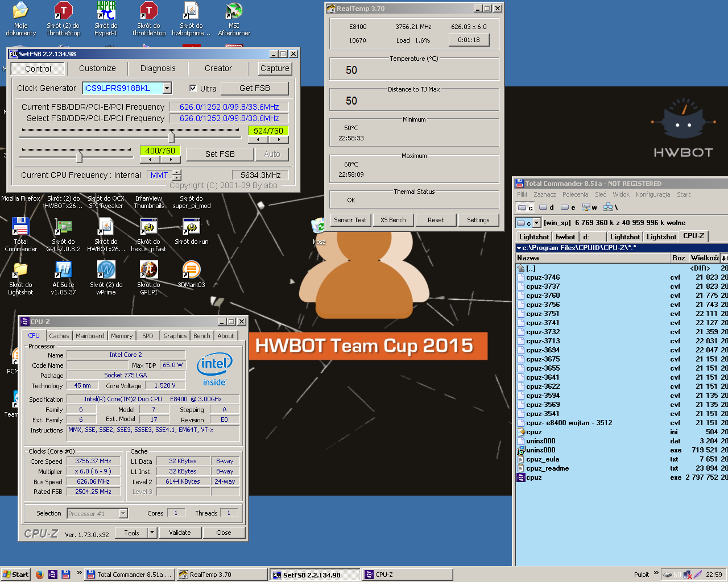The width and height of the screenshot is (728, 582).
Task: Open Skrót do GPU-Z.0.8.2 shortcut
Action: coord(63,234)
